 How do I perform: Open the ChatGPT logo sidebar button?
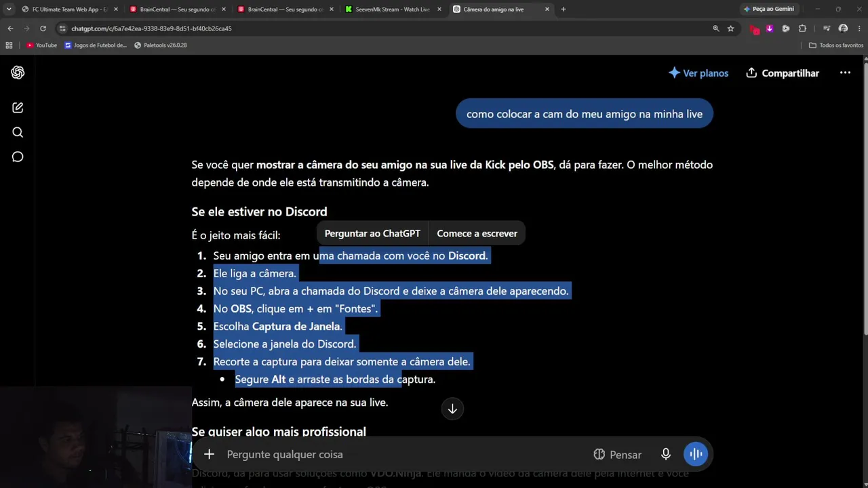pyautogui.click(x=18, y=73)
